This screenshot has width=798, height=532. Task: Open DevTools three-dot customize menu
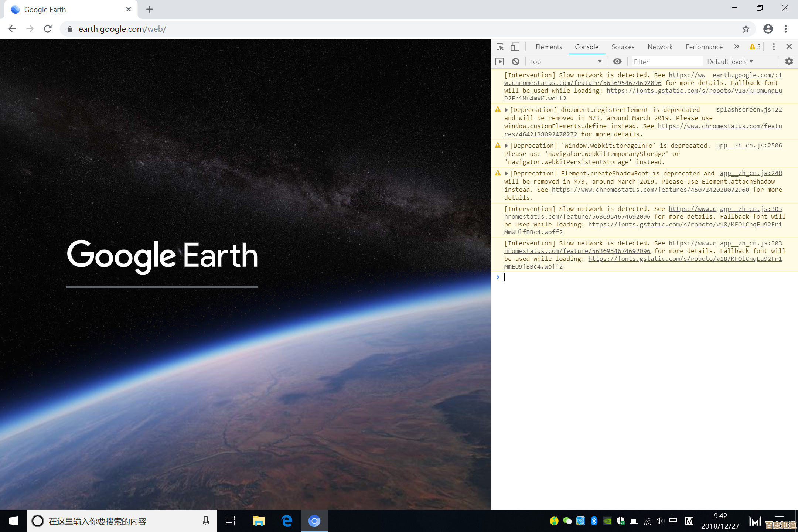pos(774,47)
